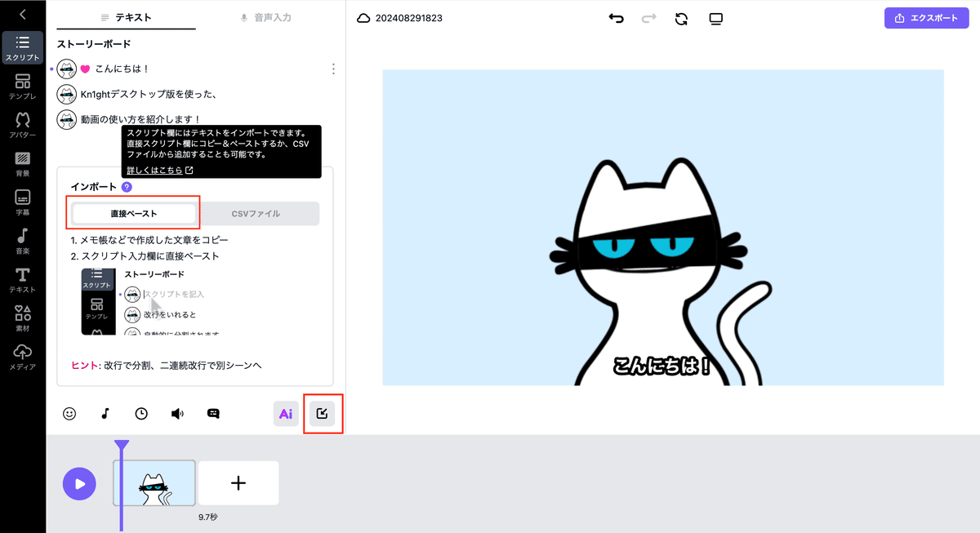Open the 背景 background panel
This screenshot has height=533, width=980.
pos(23,164)
